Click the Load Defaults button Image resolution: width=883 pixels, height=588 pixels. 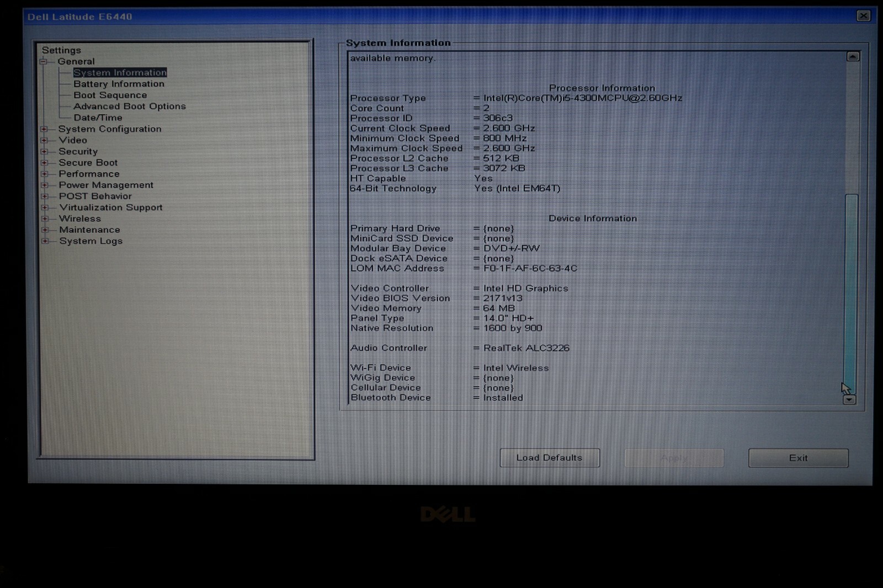tap(550, 458)
